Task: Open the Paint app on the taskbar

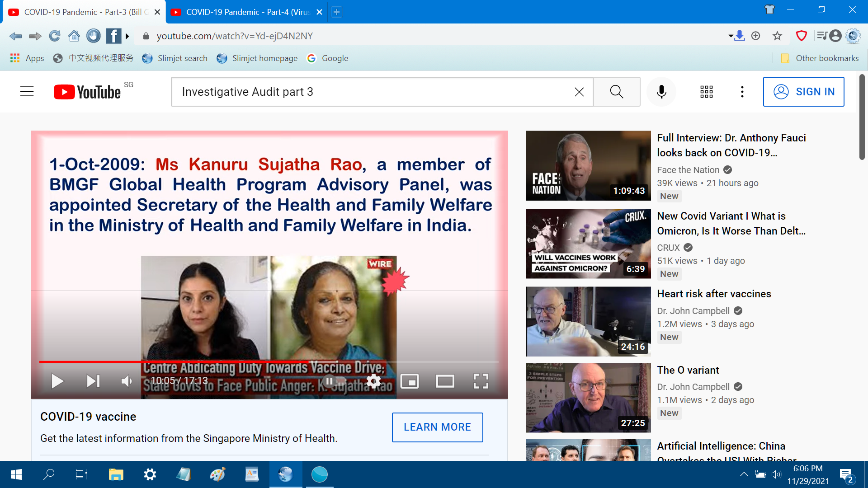Action: pos(217,474)
